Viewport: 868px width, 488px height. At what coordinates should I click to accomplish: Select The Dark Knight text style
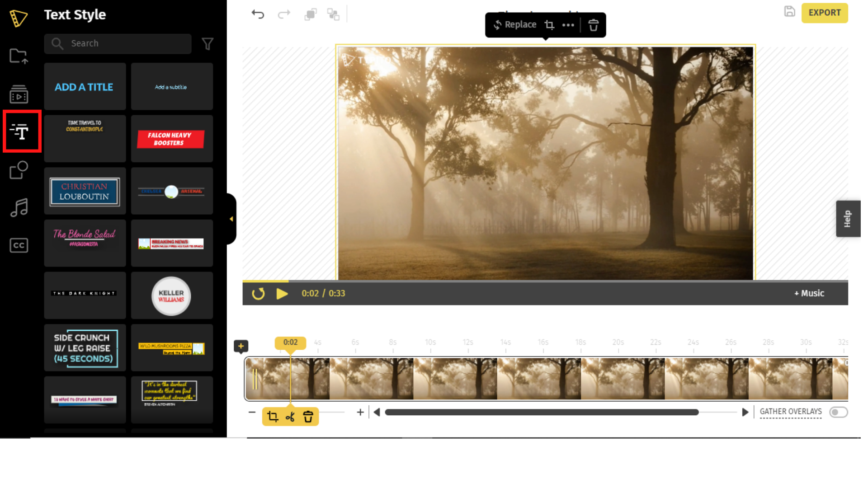pyautogui.click(x=85, y=296)
